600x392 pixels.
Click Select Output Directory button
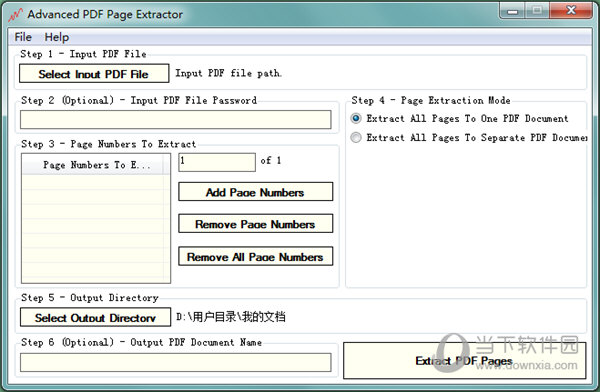pos(95,317)
